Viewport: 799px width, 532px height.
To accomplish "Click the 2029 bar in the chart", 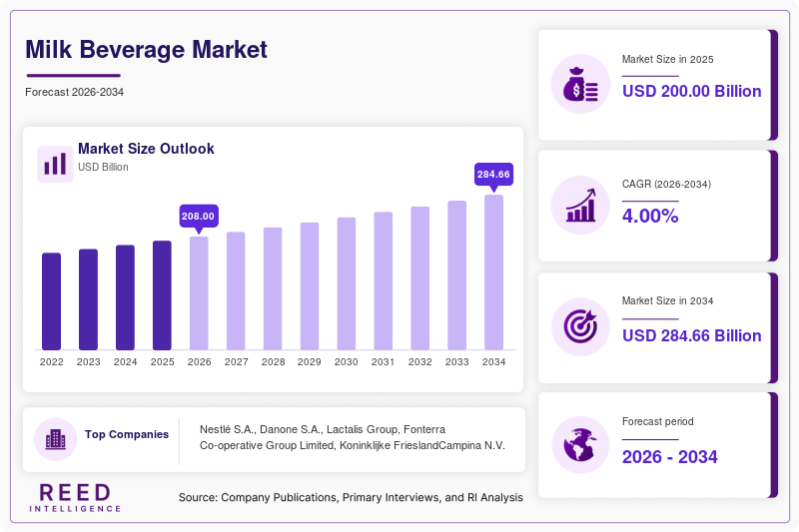I will [310, 286].
